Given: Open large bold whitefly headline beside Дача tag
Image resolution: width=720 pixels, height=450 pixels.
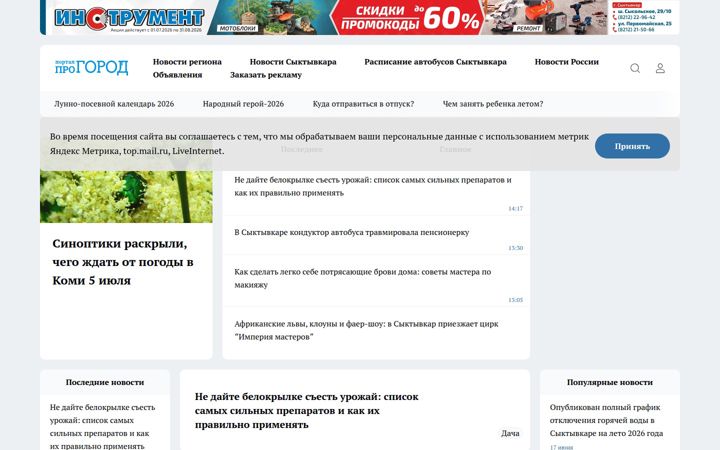Looking at the screenshot, I should point(306,411).
